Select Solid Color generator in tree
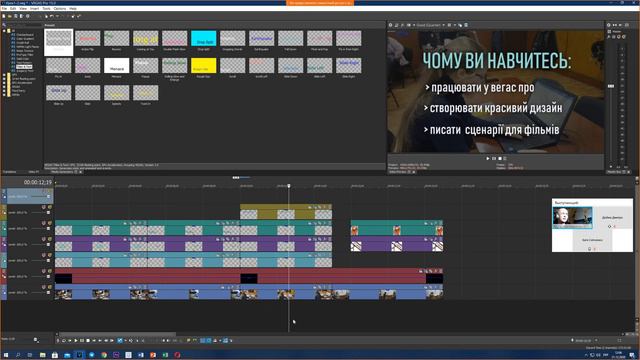This screenshot has width=640, height=360. pyautogui.click(x=23, y=59)
